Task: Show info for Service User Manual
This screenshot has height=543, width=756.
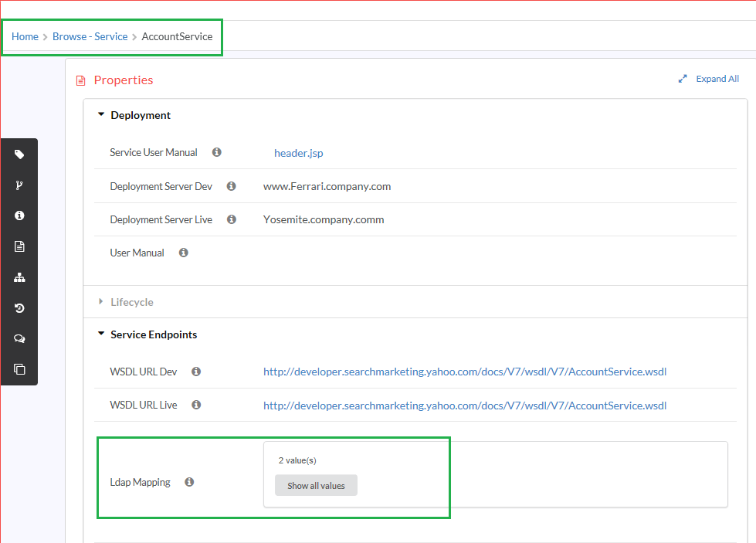Action: pyautogui.click(x=217, y=152)
